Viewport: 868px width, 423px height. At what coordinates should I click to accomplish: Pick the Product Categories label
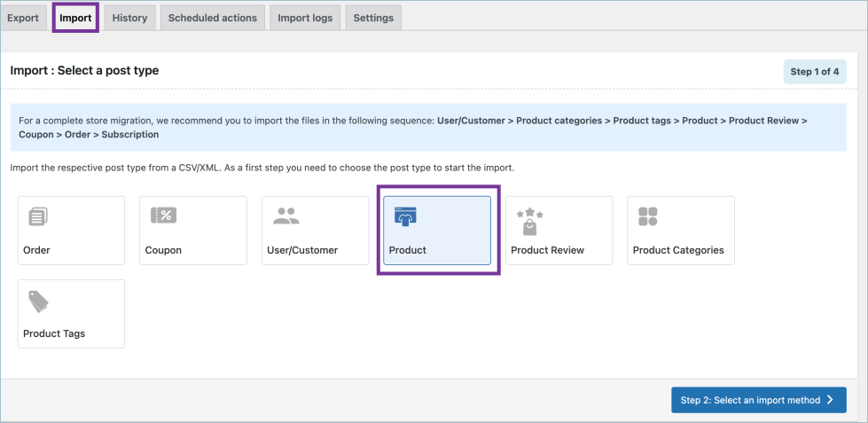(x=678, y=250)
